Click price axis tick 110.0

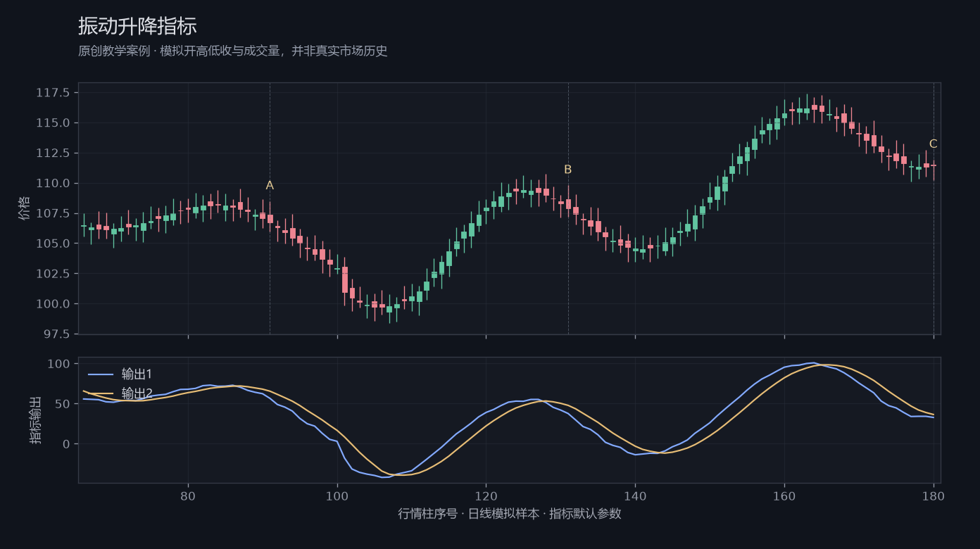point(53,184)
